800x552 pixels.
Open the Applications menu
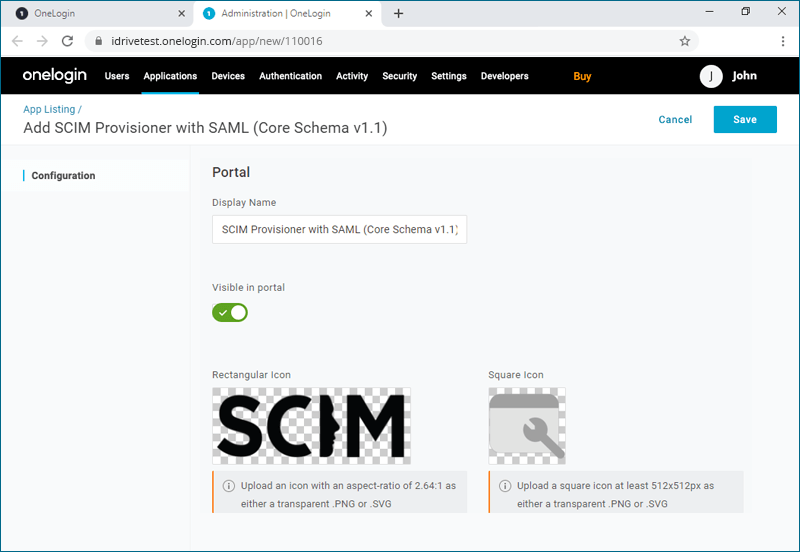(170, 76)
